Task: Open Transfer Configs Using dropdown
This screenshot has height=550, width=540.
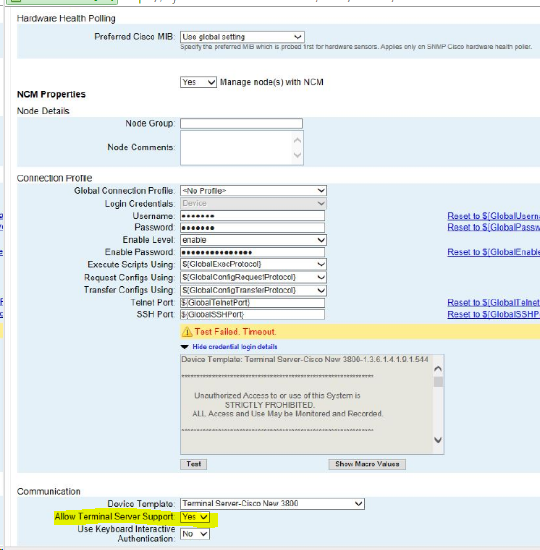Action: (x=253, y=290)
